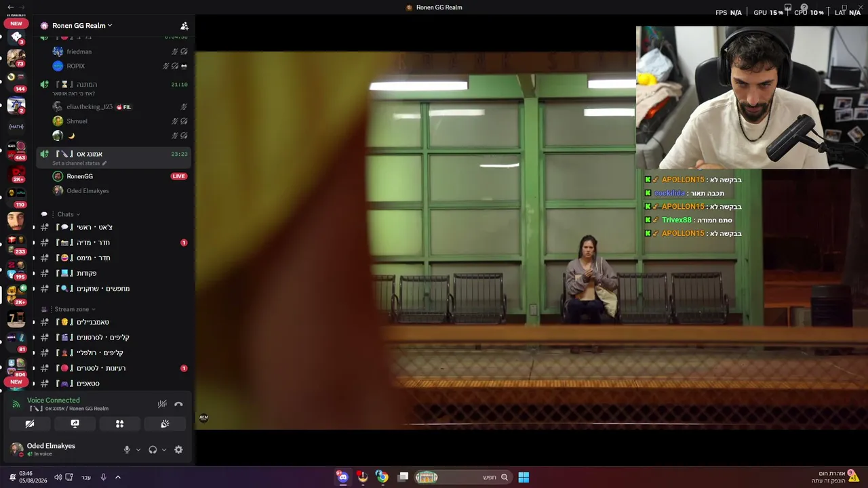Join the המתנה voice channel
Viewport: 868px width, 488px height.
coord(113,87)
